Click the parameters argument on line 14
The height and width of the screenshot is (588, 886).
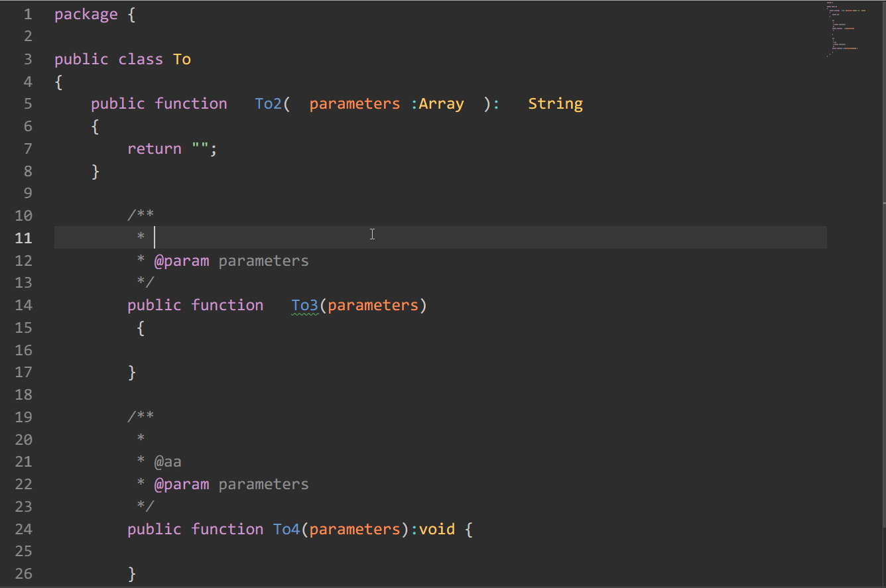pyautogui.click(x=373, y=306)
